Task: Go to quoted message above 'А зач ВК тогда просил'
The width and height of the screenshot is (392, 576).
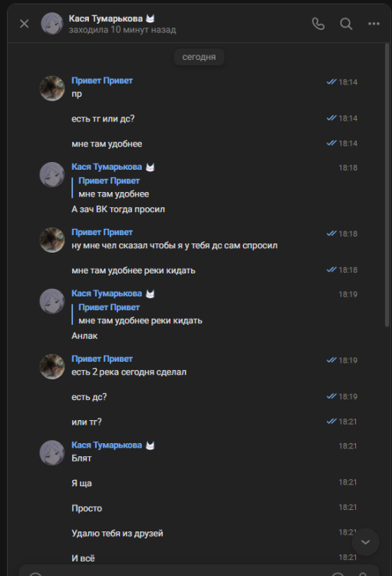Action: (x=114, y=187)
